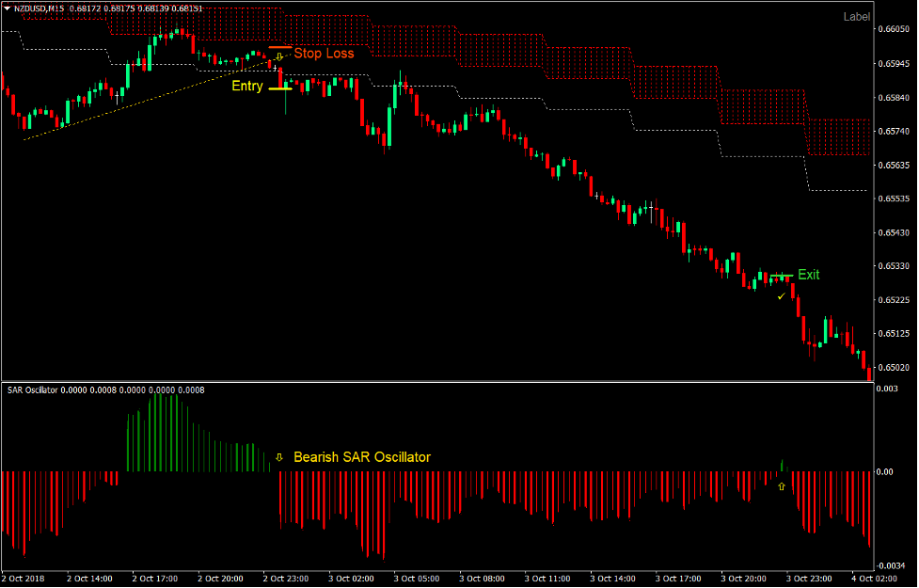Click the yellow up arrow below the Entry label
This screenshot has height=588, width=919.
[x=279, y=58]
